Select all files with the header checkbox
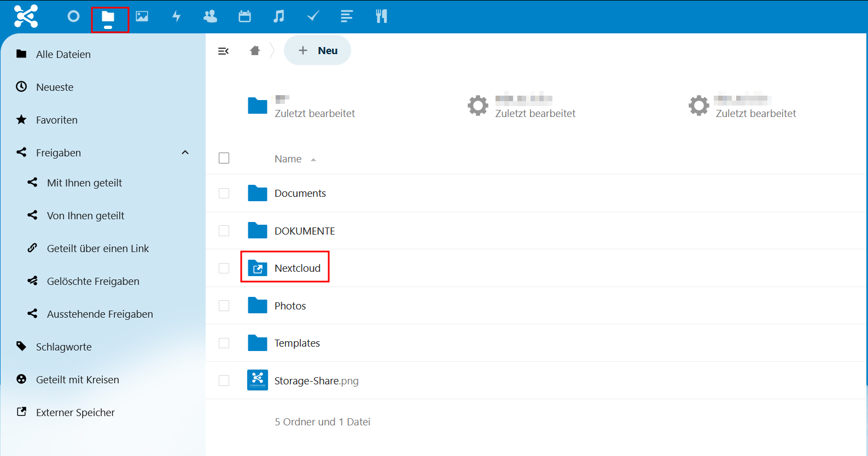This screenshot has height=456, width=868. point(224,158)
